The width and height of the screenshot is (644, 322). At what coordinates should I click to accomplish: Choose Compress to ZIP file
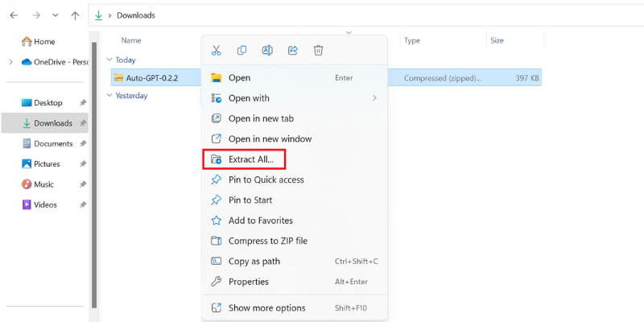coord(294,241)
